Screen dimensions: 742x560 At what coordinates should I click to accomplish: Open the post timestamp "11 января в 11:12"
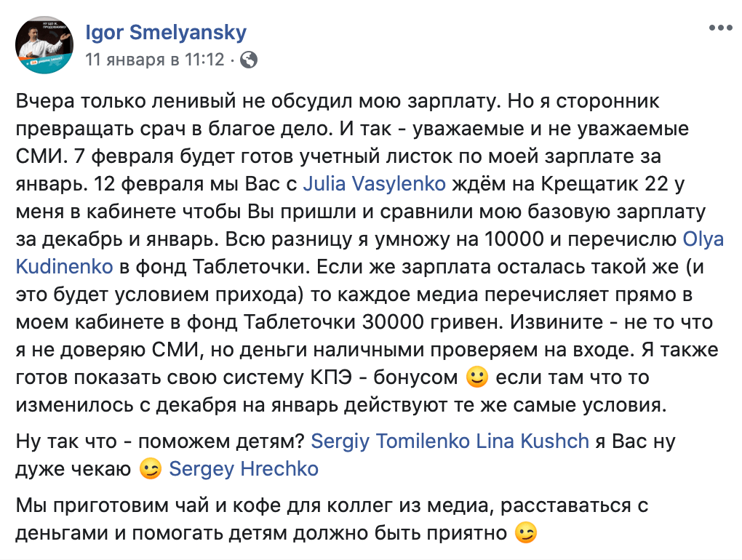point(155,60)
